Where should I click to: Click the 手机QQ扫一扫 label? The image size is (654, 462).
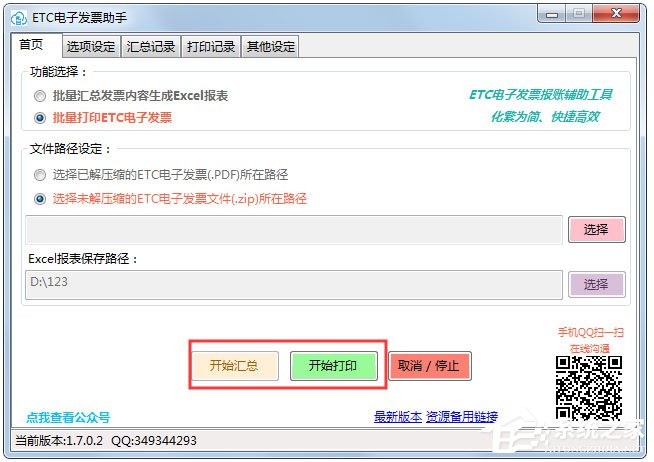(x=591, y=332)
